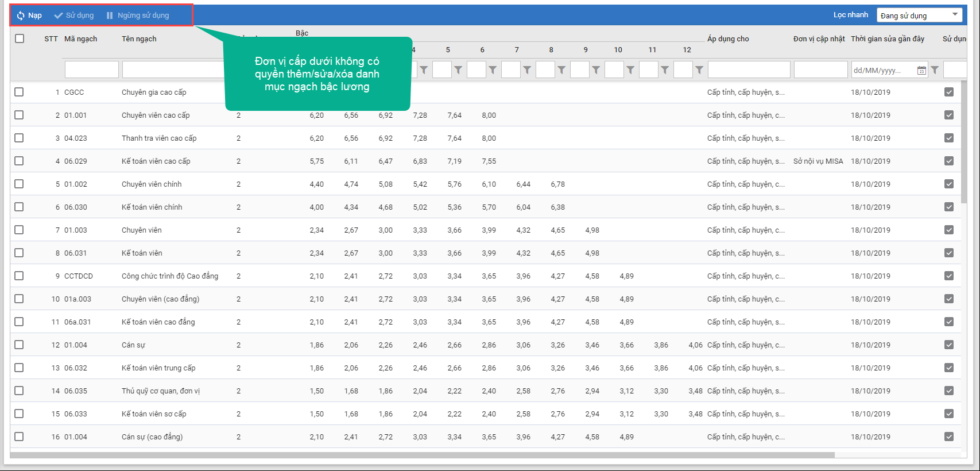Click the Áp dụng cho filter field
Screen dimensions: 980x471
pos(749,70)
